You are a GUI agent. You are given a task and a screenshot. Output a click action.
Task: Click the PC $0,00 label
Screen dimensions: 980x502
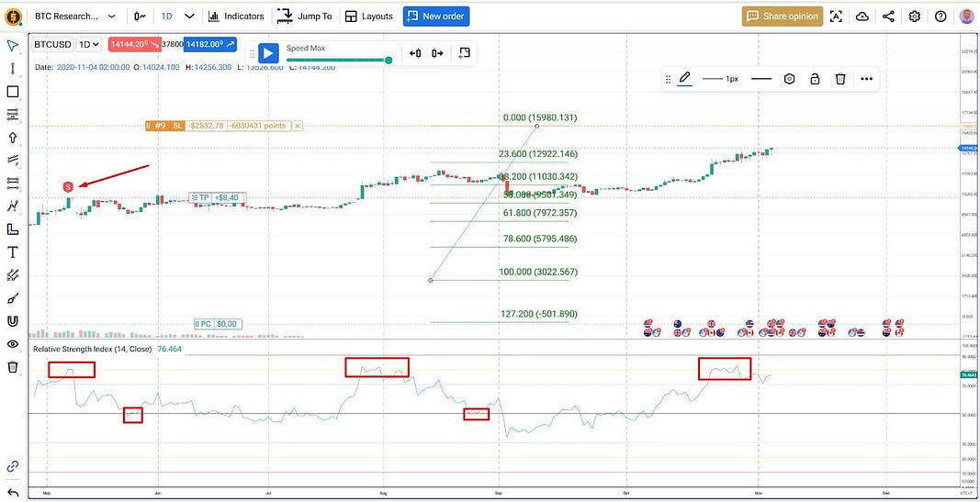pyautogui.click(x=218, y=323)
